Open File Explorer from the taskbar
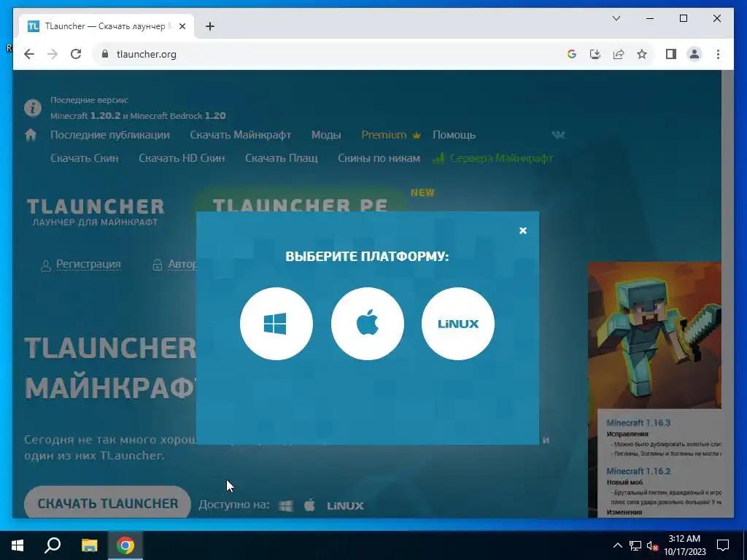The height and width of the screenshot is (560, 747). pyautogui.click(x=89, y=545)
